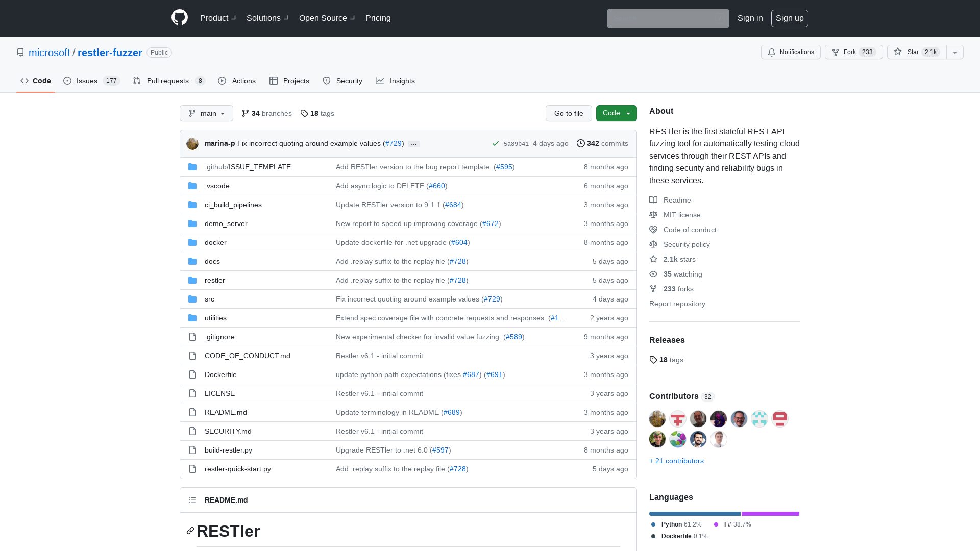Click the Dockerfile 0.1% language entry
980x551 pixels.
[x=679, y=536]
